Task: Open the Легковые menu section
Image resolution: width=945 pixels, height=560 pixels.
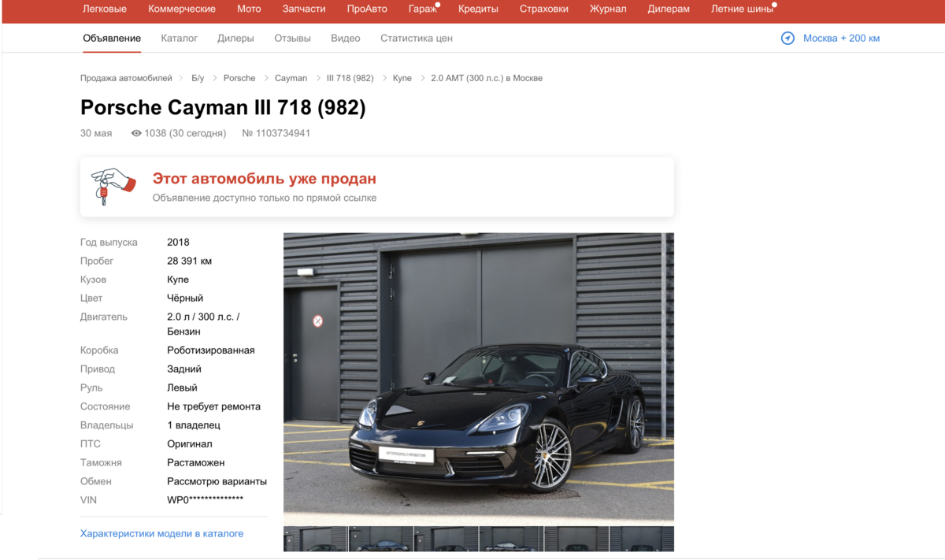Action: 103,9
